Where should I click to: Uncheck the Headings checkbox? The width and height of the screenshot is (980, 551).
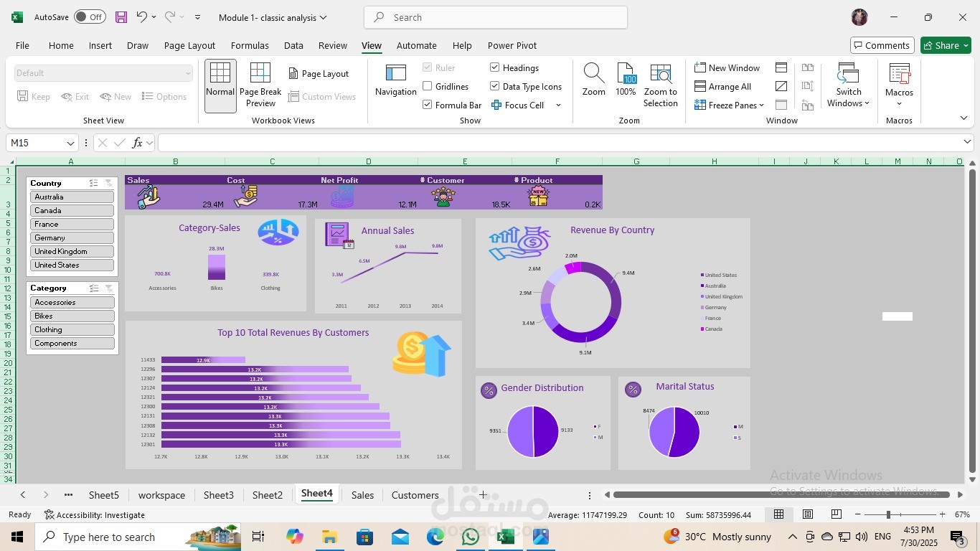click(x=495, y=67)
